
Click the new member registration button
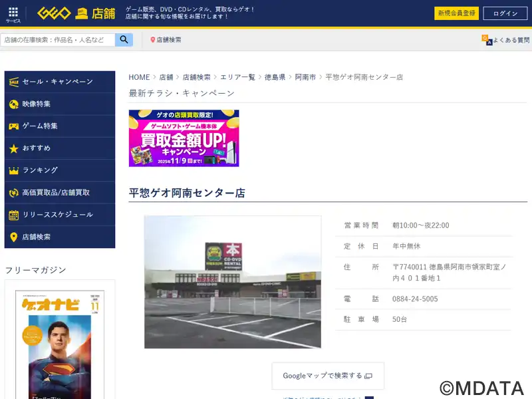pos(456,13)
